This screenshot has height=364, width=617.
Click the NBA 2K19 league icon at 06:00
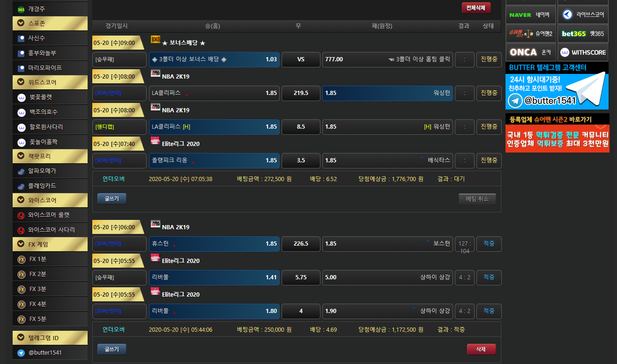pyautogui.click(x=156, y=224)
